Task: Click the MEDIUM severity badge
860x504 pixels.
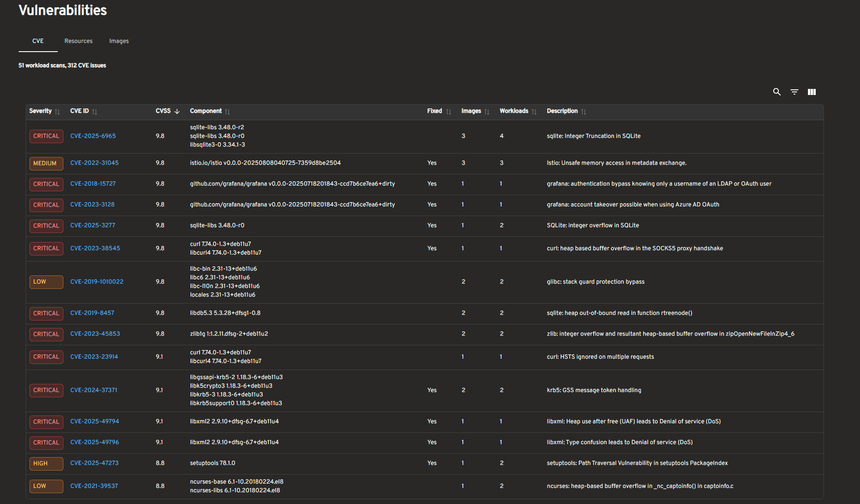Action: point(46,164)
